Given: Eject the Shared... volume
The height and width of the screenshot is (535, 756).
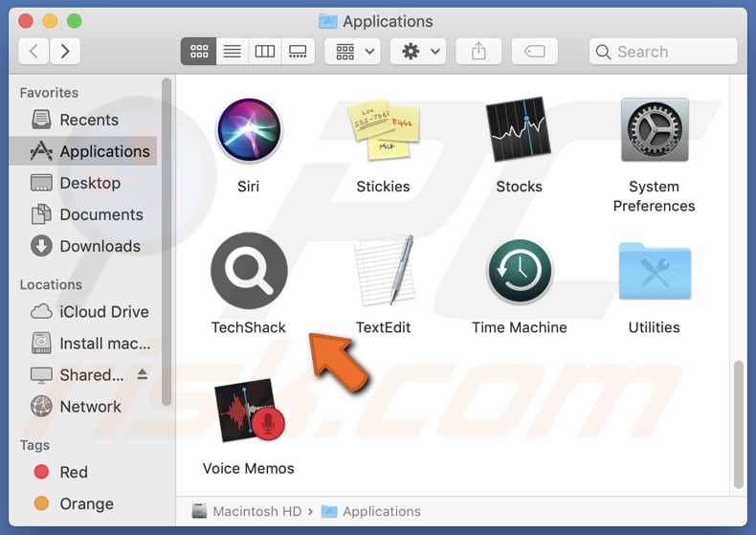Looking at the screenshot, I should pos(143,374).
